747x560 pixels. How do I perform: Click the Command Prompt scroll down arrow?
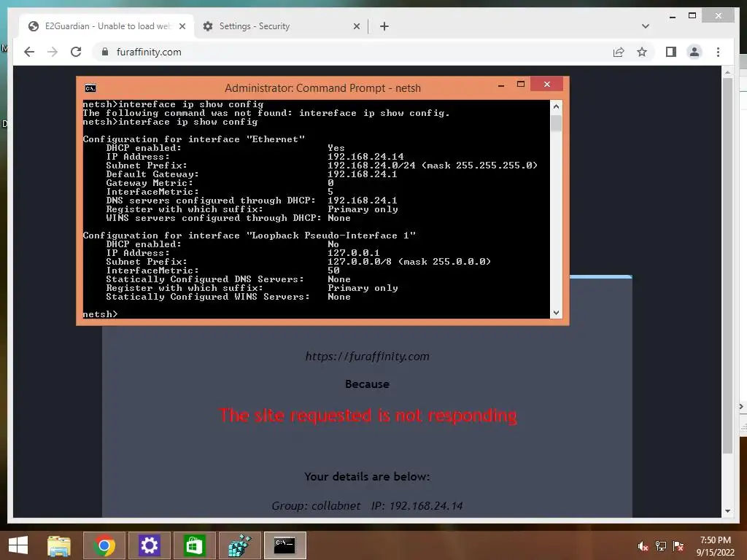point(556,313)
